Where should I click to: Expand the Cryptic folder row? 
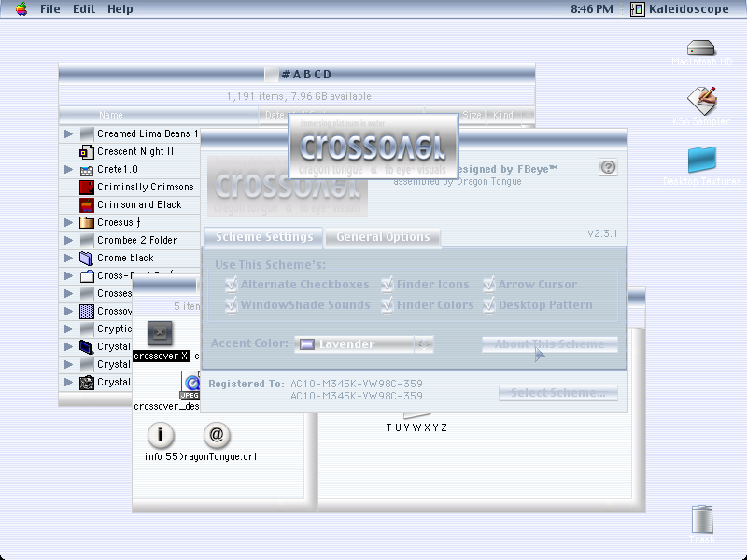point(68,329)
